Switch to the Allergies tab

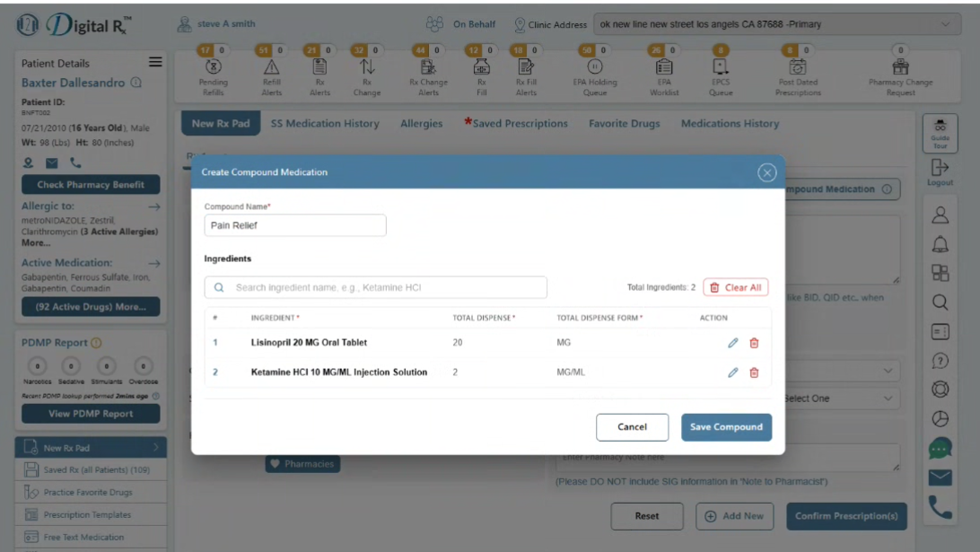pos(421,123)
